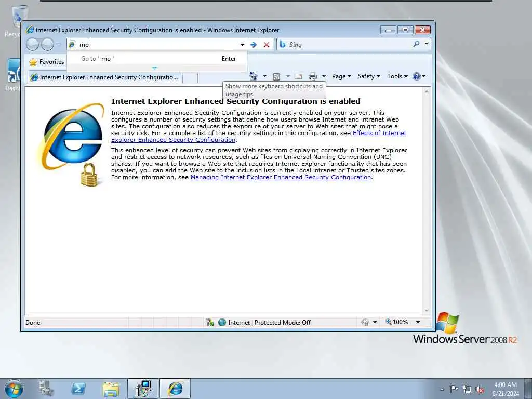The image size is (532, 399).
Task: Switch to the setup/network tool taskbar button
Action: 143,389
